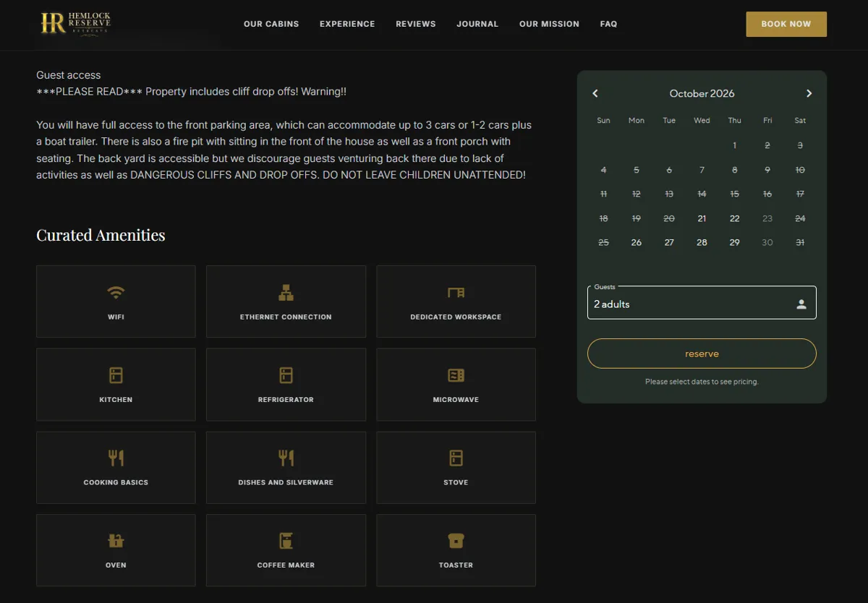Click the Curated Amenities heading
This screenshot has width=868, height=603.
pos(101,235)
